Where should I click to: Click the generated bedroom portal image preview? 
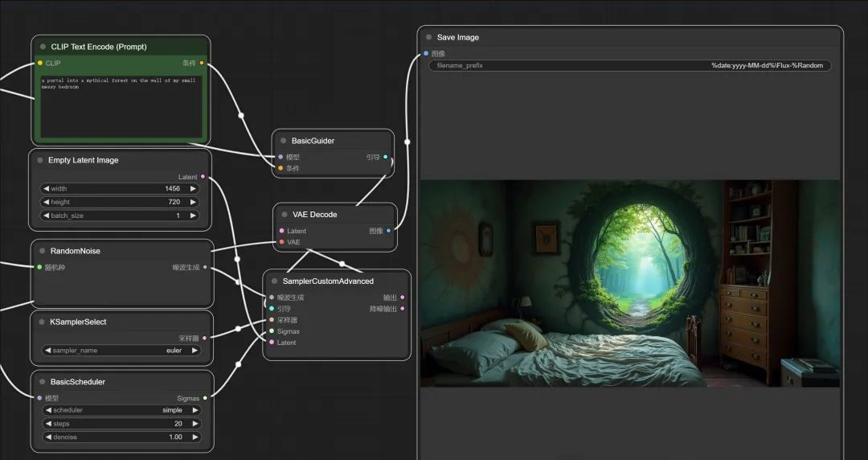point(629,283)
